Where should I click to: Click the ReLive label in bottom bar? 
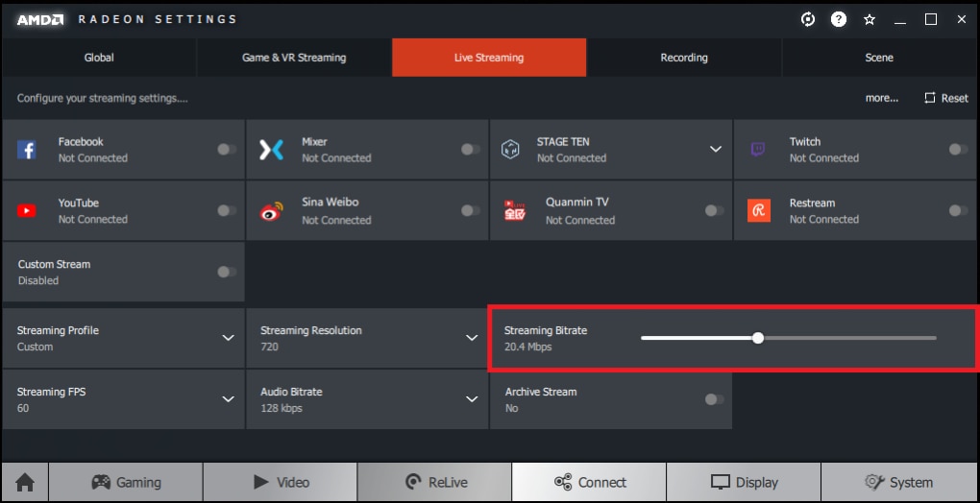[x=448, y=483]
